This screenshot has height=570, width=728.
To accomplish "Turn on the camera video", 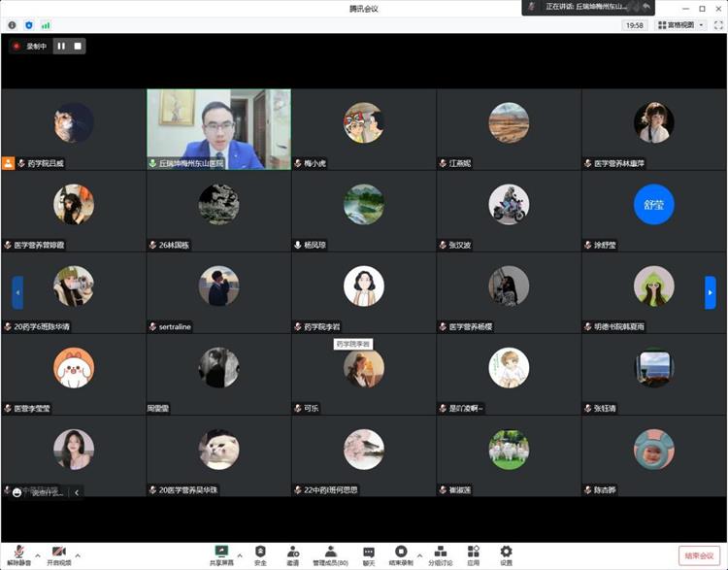I will (x=59, y=555).
